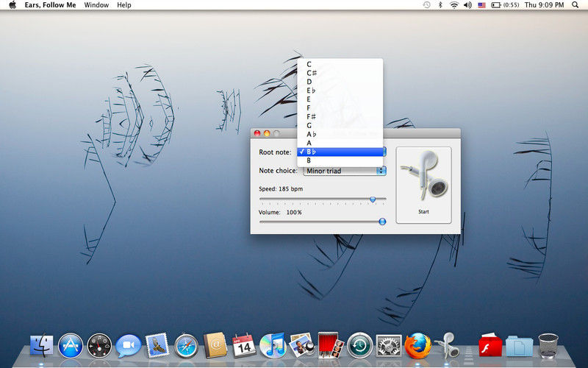Pick G in the root note menu
This screenshot has height=368, width=588.
(x=340, y=125)
